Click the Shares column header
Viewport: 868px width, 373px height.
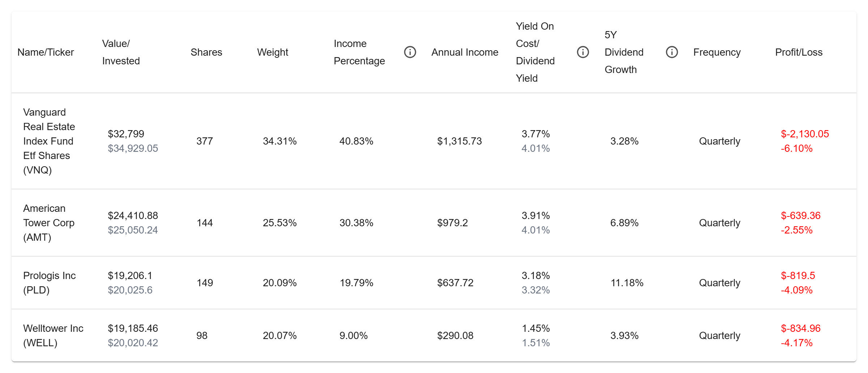pyautogui.click(x=206, y=52)
